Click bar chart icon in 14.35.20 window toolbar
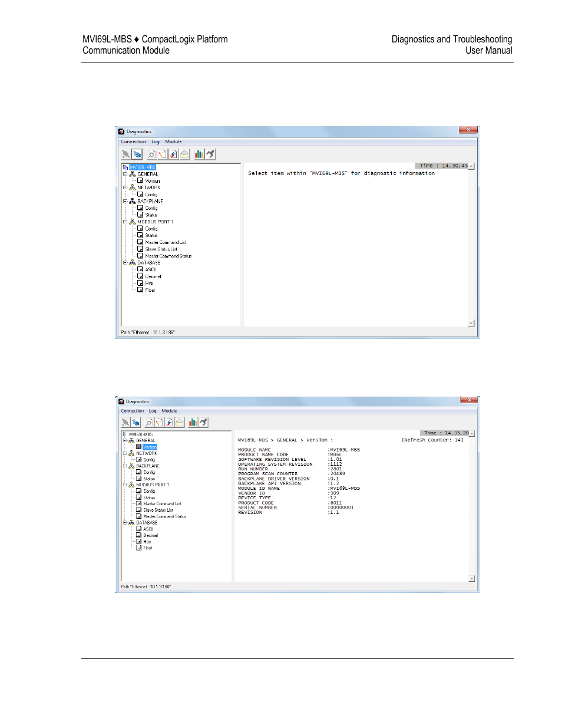This screenshot has height=728, width=562. pyautogui.click(x=193, y=422)
